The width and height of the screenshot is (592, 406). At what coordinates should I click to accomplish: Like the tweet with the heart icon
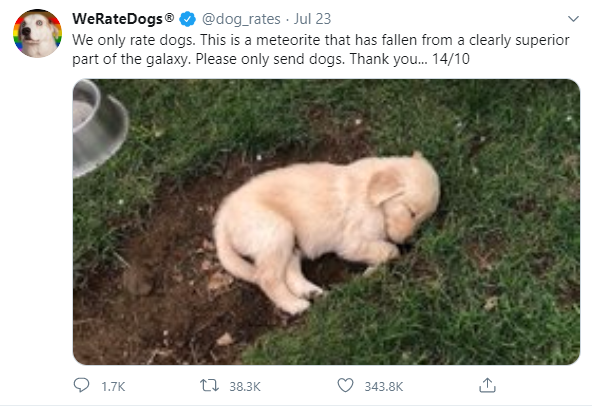[345, 386]
